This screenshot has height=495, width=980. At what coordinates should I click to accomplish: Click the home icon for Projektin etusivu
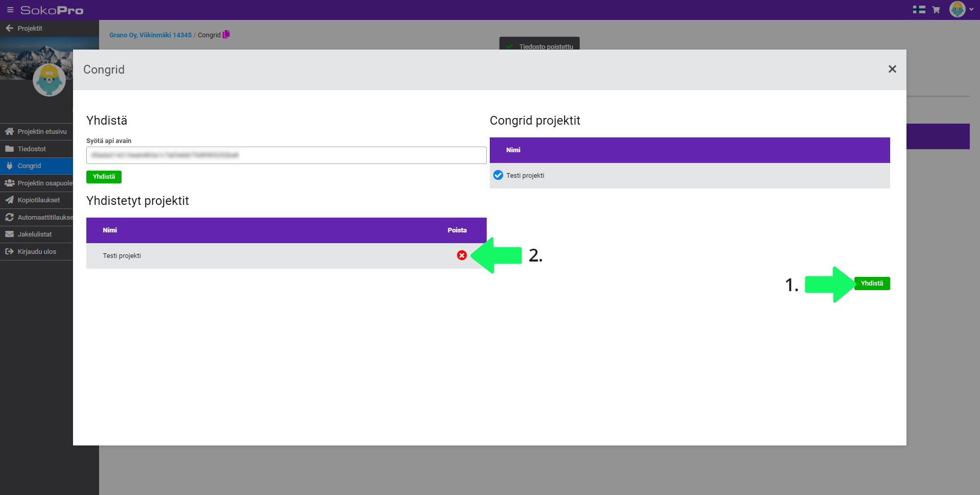click(x=9, y=131)
